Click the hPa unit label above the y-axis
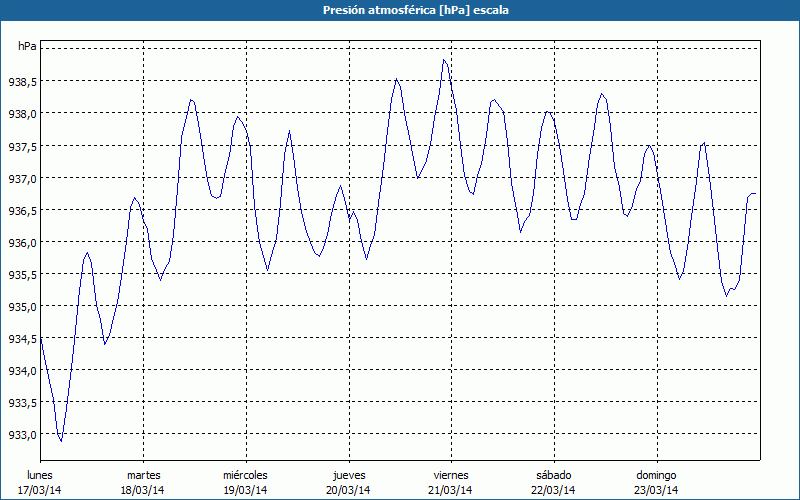The height and width of the screenshot is (500, 800). click(x=27, y=47)
